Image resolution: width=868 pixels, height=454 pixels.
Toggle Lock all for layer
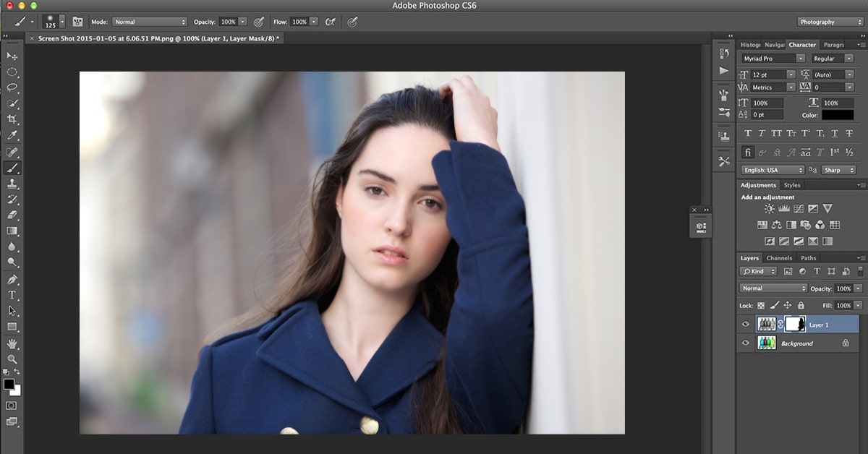tap(801, 306)
